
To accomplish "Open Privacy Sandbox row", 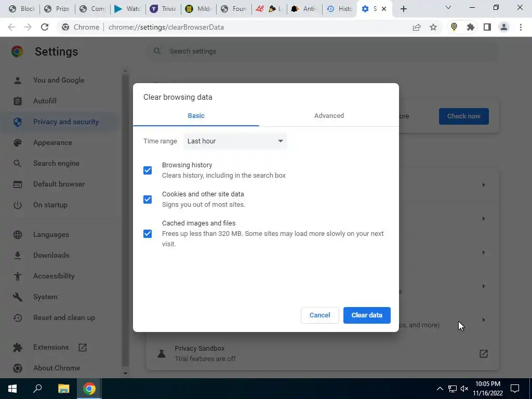I will tap(322, 353).
